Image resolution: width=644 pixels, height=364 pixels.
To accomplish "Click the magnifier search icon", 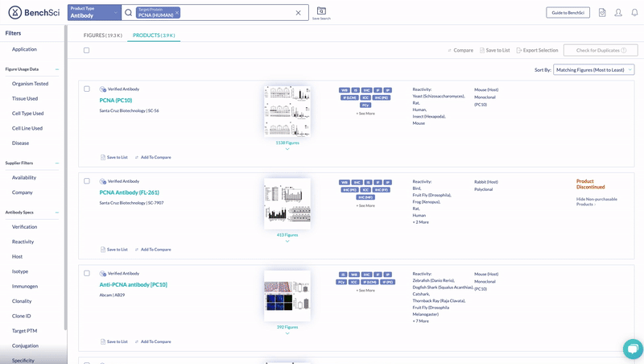I will tap(129, 13).
